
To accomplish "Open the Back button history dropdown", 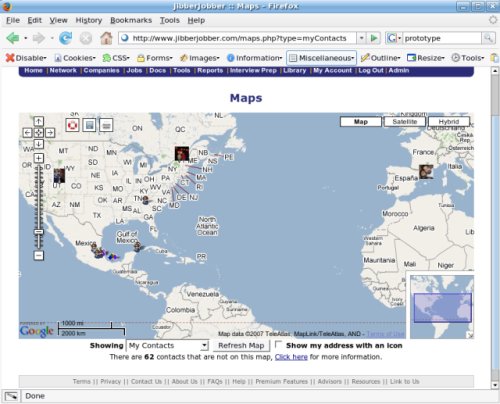I will pyautogui.click(x=26, y=38).
